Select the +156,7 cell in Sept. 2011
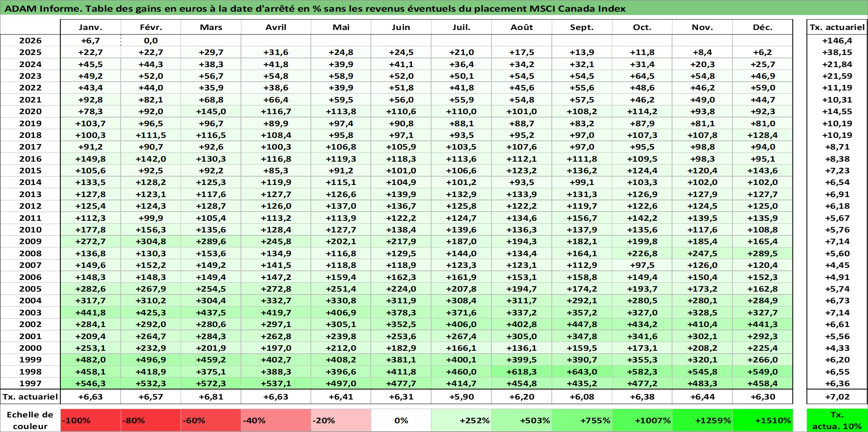Viewport: 868px width, 432px height. click(582, 218)
